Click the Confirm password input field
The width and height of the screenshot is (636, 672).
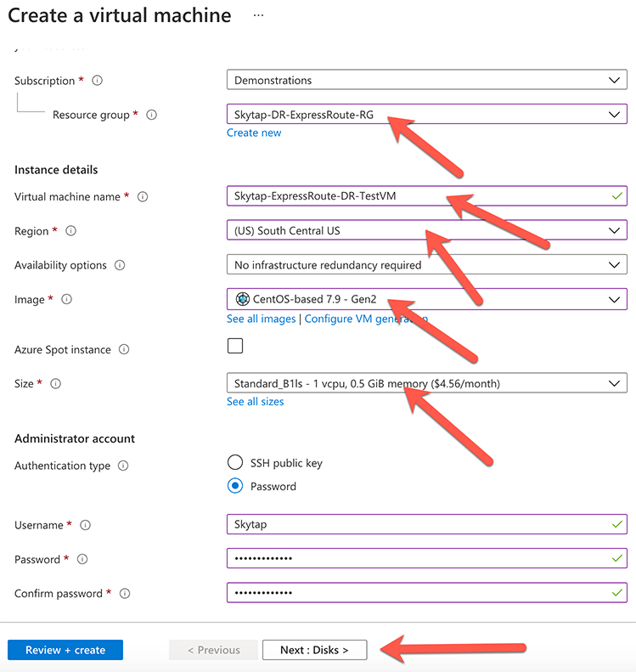coord(427,593)
